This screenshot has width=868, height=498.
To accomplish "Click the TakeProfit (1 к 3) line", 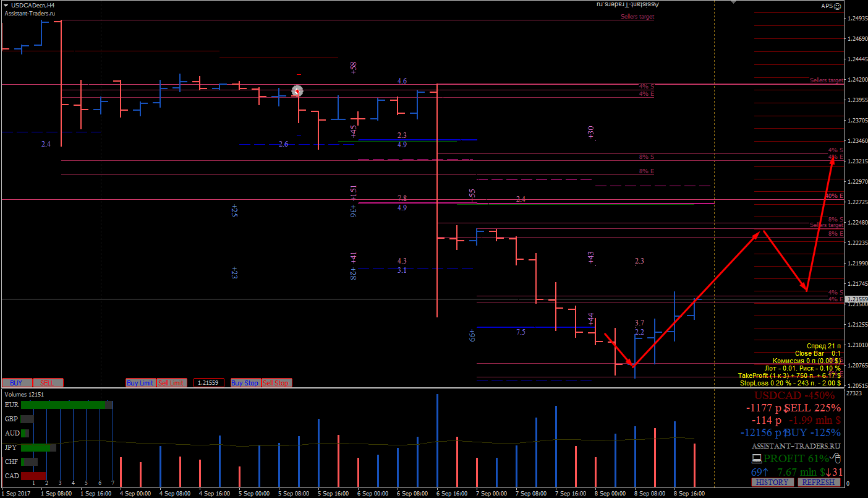I will pyautogui.click(x=789, y=376).
